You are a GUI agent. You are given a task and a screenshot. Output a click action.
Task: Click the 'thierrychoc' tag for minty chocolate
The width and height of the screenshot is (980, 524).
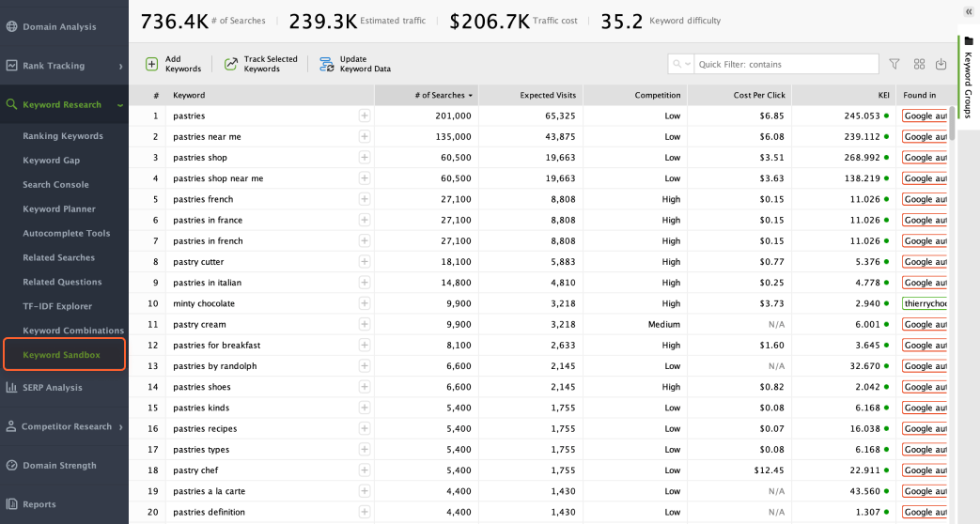pyautogui.click(x=925, y=303)
